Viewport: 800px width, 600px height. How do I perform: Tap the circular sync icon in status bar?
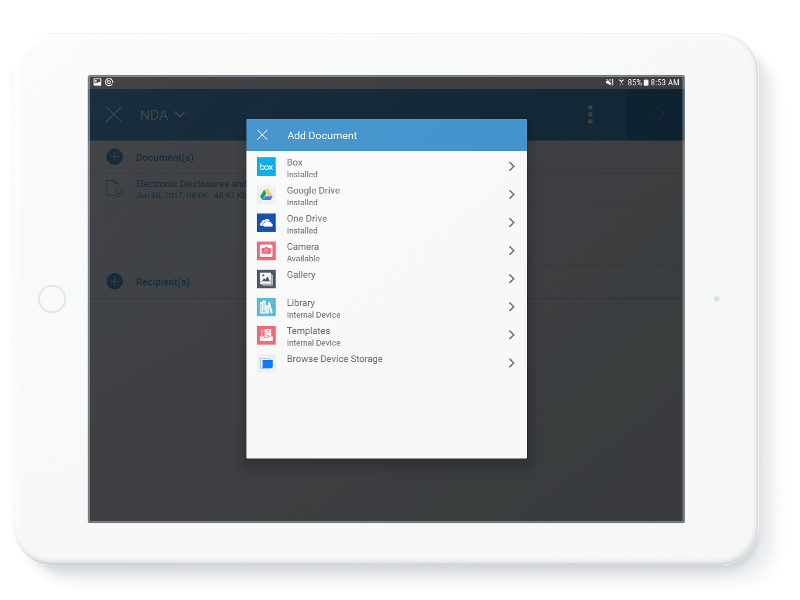coord(109,82)
